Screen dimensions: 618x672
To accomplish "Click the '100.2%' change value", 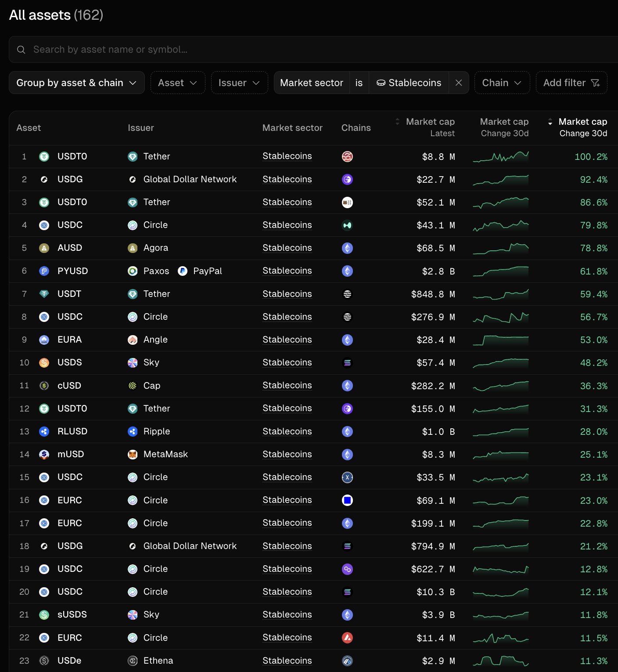I will pyautogui.click(x=591, y=157).
